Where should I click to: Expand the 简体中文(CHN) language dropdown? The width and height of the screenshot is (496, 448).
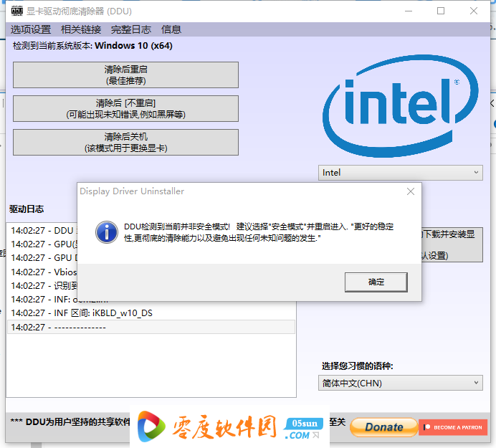click(x=400, y=383)
